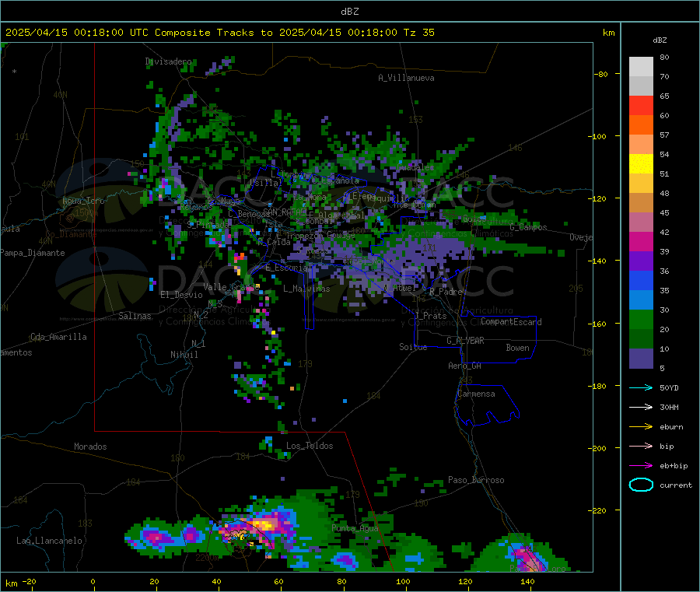Click the 'Tz 35' text in header
The width and height of the screenshot is (700, 592).
click(x=419, y=33)
